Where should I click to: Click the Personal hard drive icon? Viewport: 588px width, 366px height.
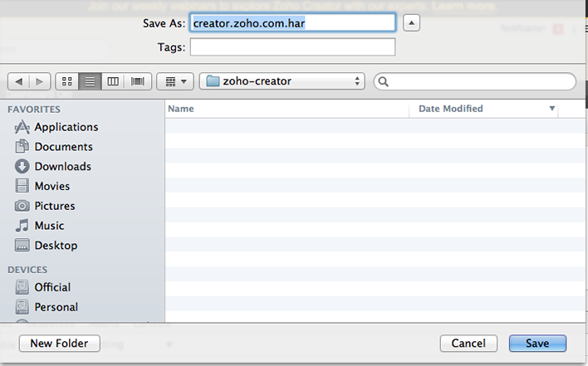tap(22, 307)
